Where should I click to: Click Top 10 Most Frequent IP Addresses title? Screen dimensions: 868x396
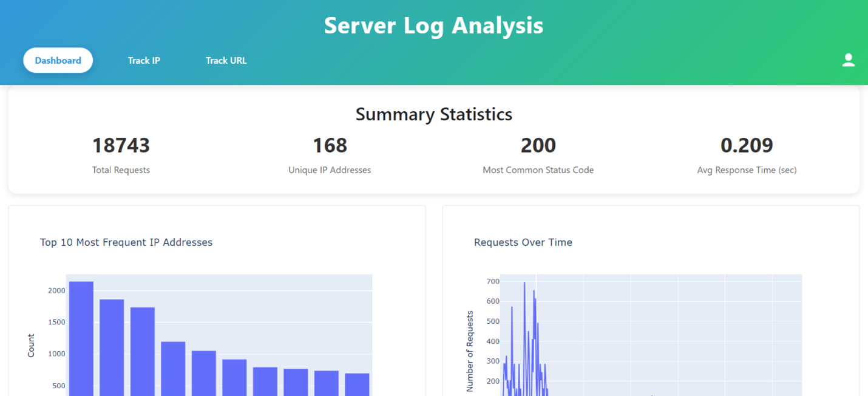(x=126, y=242)
